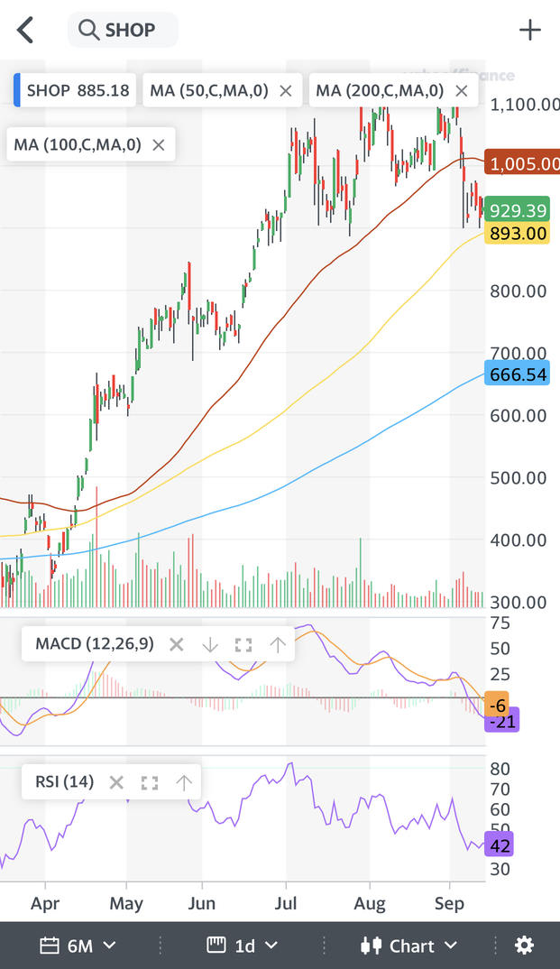Tap the back arrow icon

pos(25,30)
